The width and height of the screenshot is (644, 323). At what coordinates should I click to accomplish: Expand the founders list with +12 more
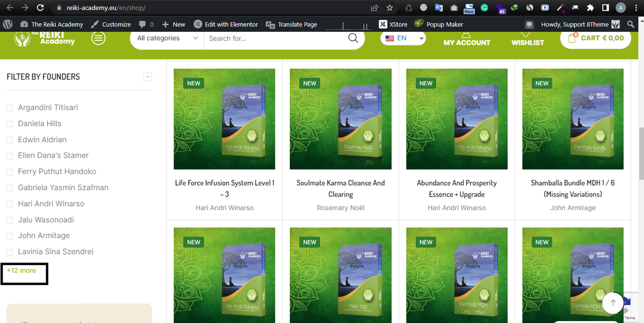[x=21, y=271]
